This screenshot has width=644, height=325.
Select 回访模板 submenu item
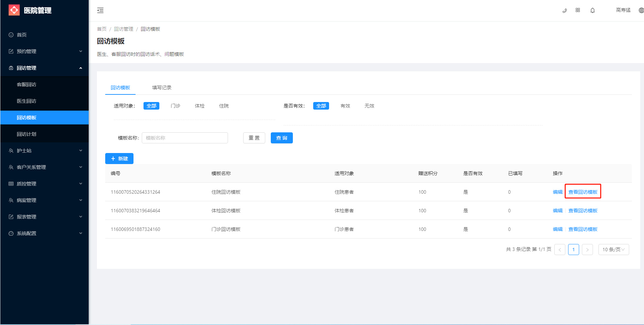pyautogui.click(x=44, y=118)
